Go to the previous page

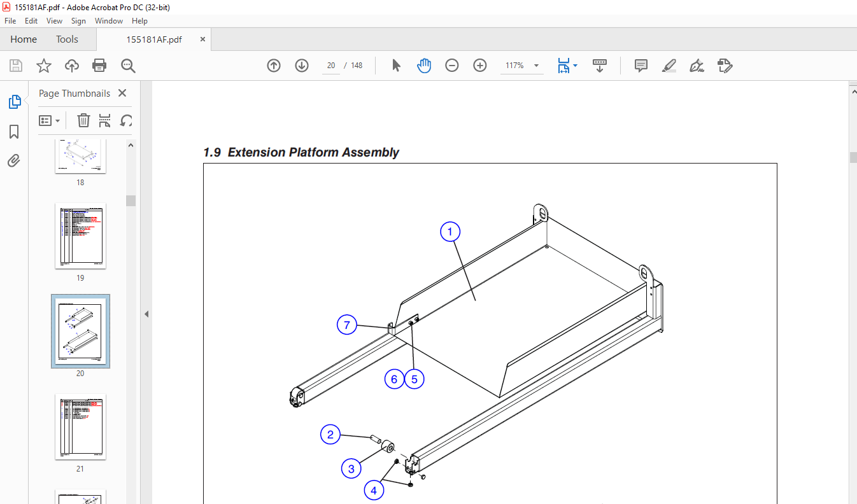pyautogui.click(x=274, y=66)
